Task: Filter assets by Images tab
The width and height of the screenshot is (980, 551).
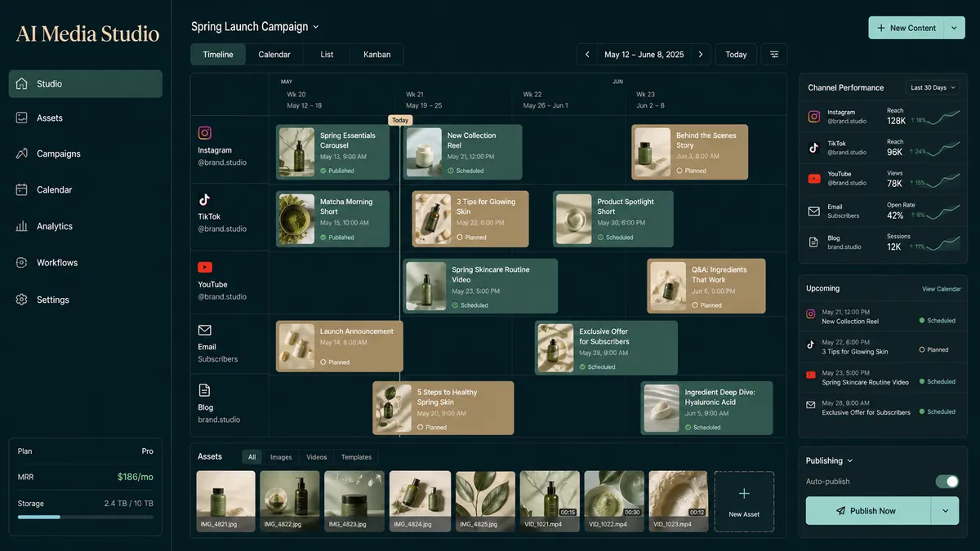Action: click(281, 457)
